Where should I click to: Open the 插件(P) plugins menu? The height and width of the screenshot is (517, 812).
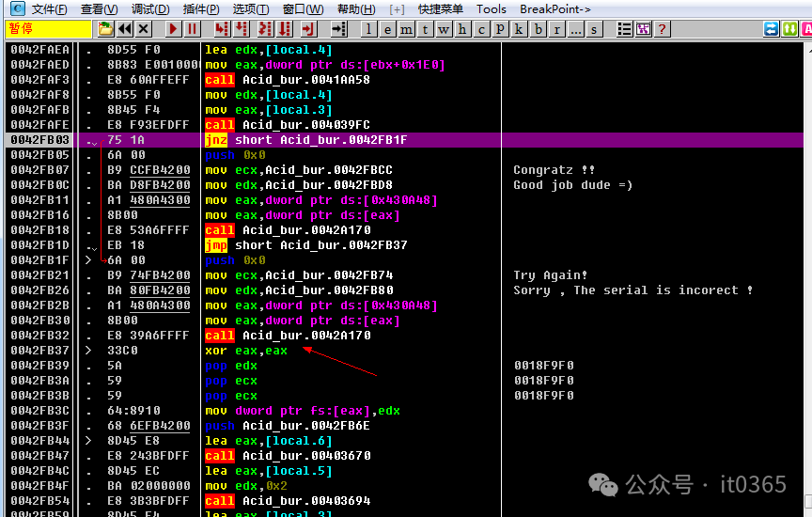click(201, 9)
